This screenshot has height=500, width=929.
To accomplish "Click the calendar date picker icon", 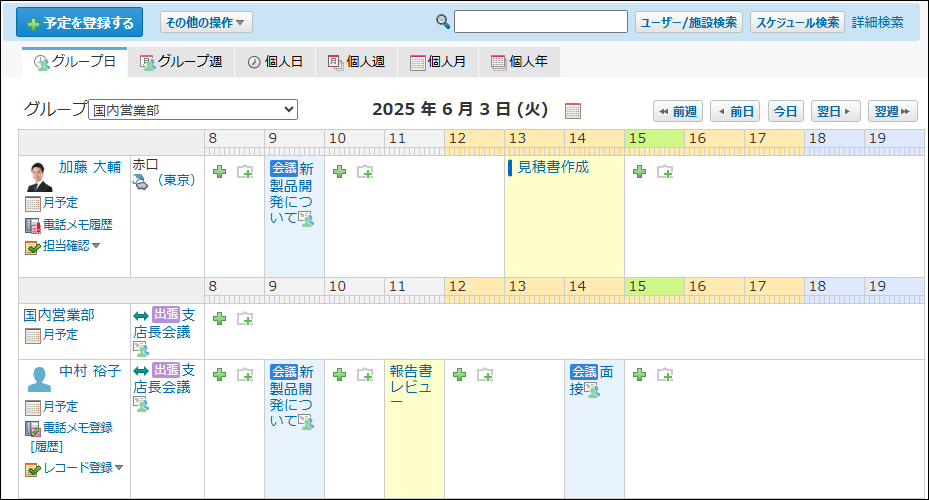I will (573, 110).
